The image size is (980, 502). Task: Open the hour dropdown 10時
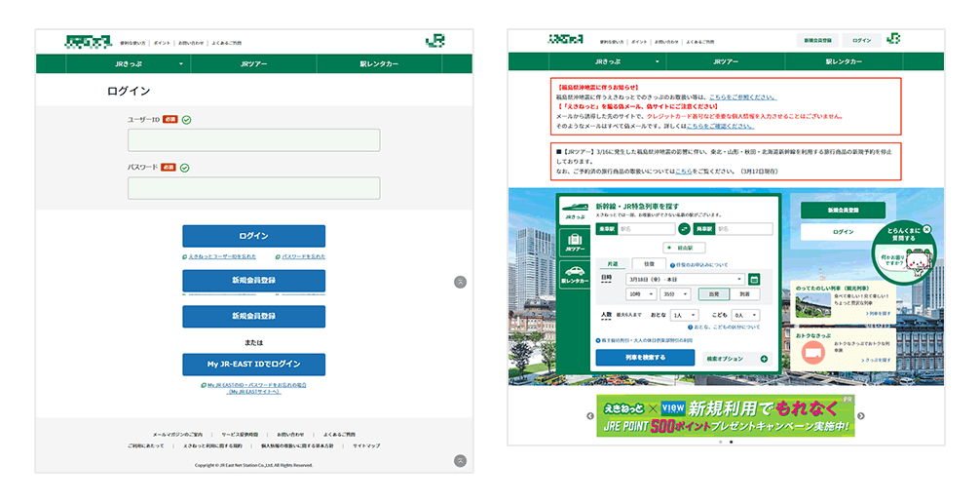(641, 293)
